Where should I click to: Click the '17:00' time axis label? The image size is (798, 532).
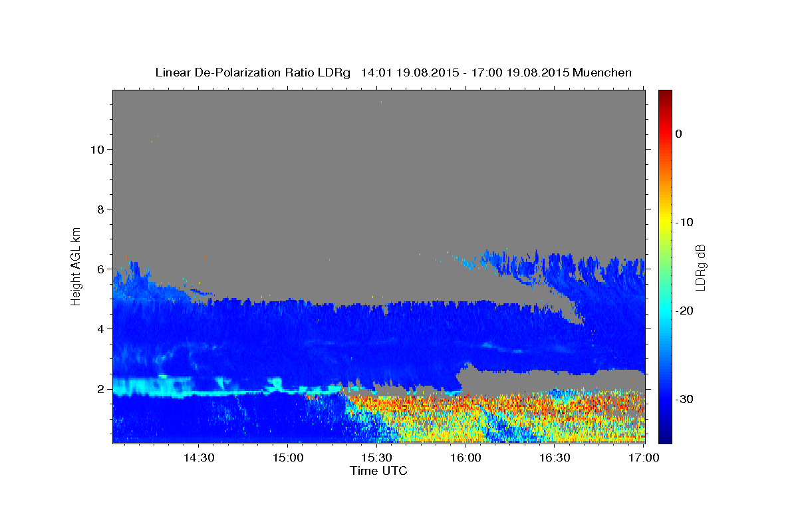[x=644, y=458]
